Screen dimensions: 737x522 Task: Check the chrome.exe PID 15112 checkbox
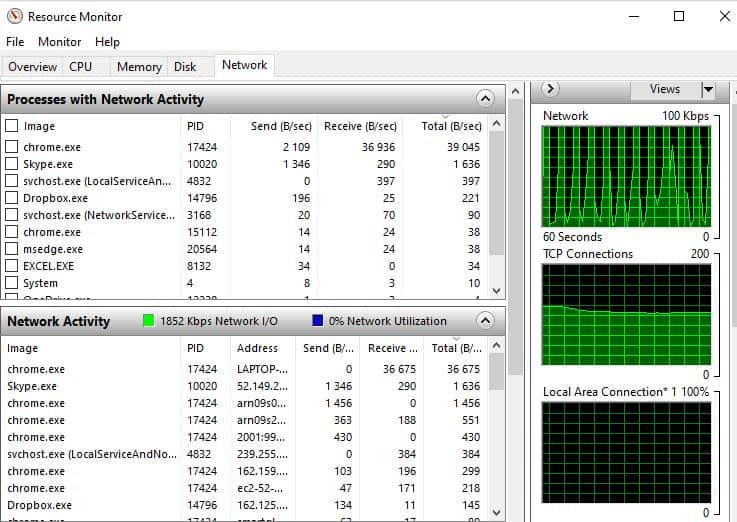[x=12, y=232]
